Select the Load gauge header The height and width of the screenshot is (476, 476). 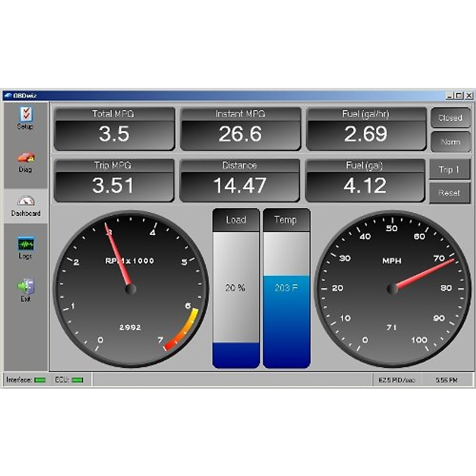(236, 219)
